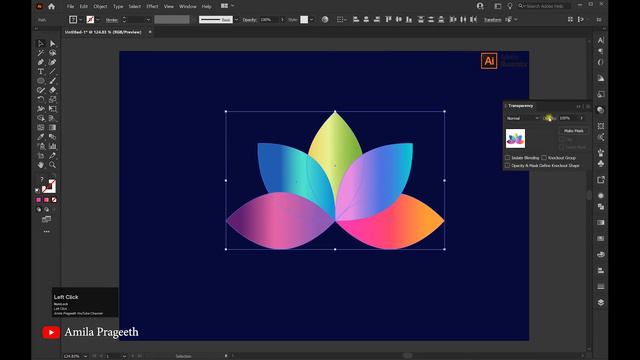Click Horizontal Align Center icon
Viewport: 640px width, 360px height.
coord(366,20)
